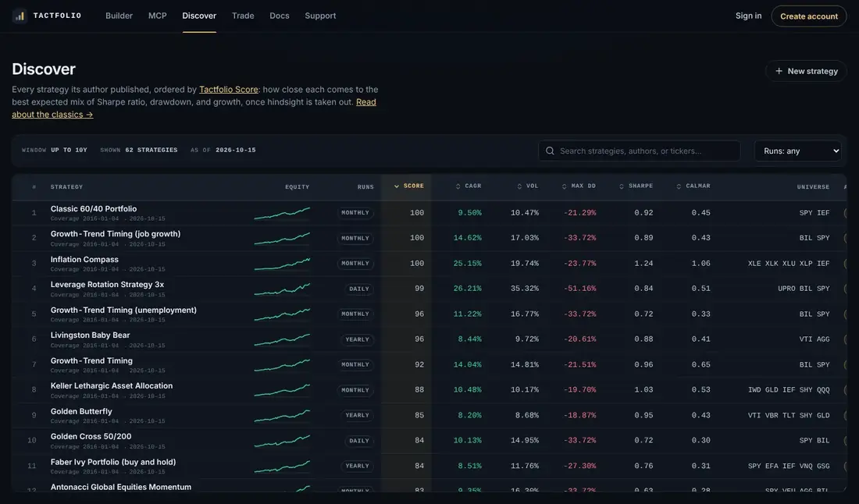Click DAILY badge on Leverage Rotation row
Image resolution: width=859 pixels, height=504 pixels.
tap(359, 289)
